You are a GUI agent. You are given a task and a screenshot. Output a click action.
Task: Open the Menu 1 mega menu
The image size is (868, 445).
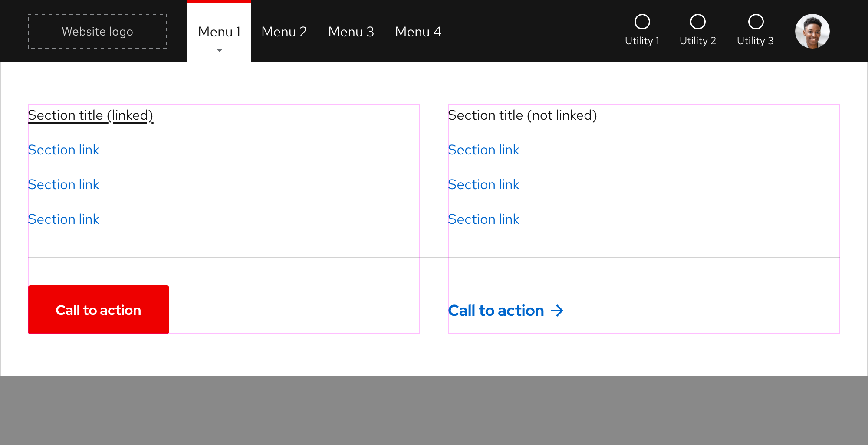coord(219,32)
